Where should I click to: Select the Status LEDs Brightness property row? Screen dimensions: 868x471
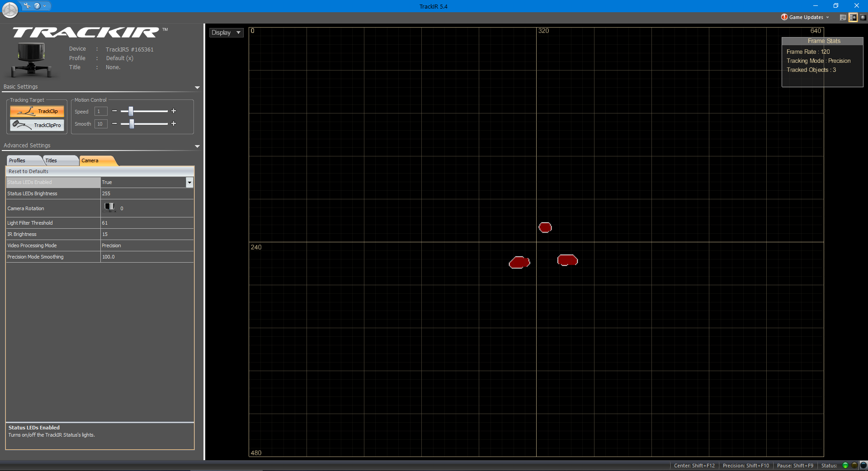tap(100, 193)
